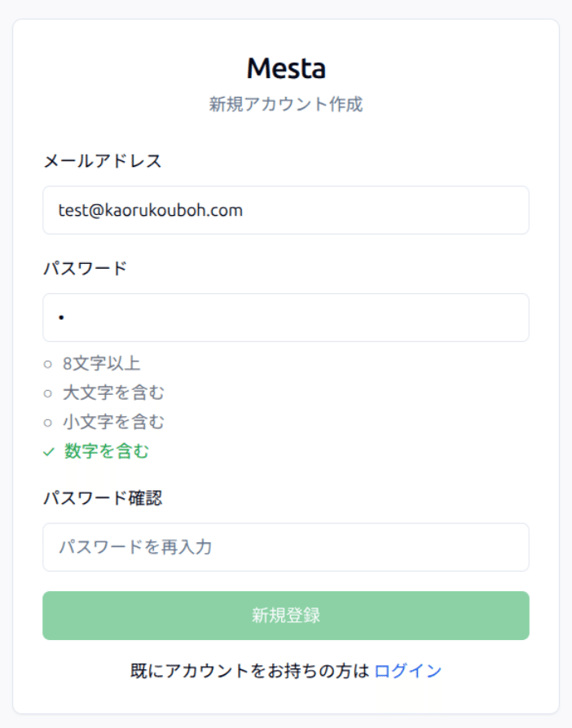Click the パスワード確認 field label
The height and width of the screenshot is (728, 572).
(x=103, y=498)
